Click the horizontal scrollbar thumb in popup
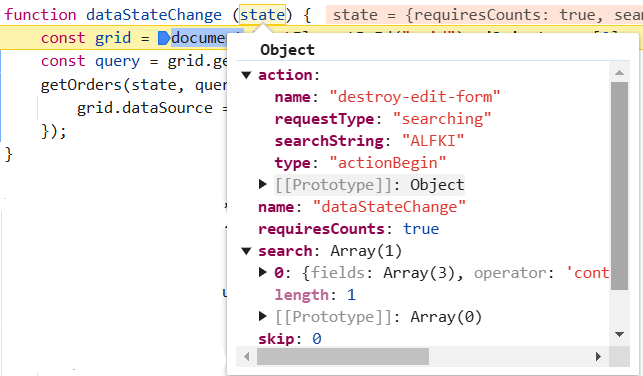Image resolution: width=643 pixels, height=376 pixels. [x=343, y=356]
